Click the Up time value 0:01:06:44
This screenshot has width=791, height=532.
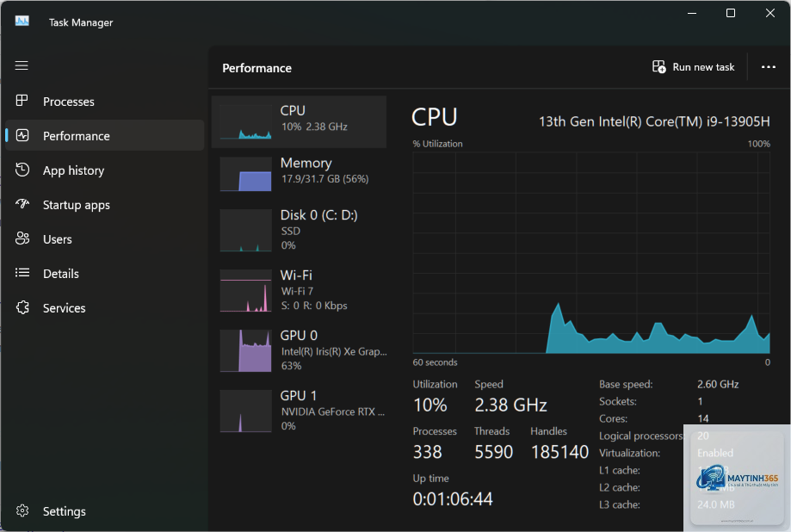pyautogui.click(x=453, y=499)
